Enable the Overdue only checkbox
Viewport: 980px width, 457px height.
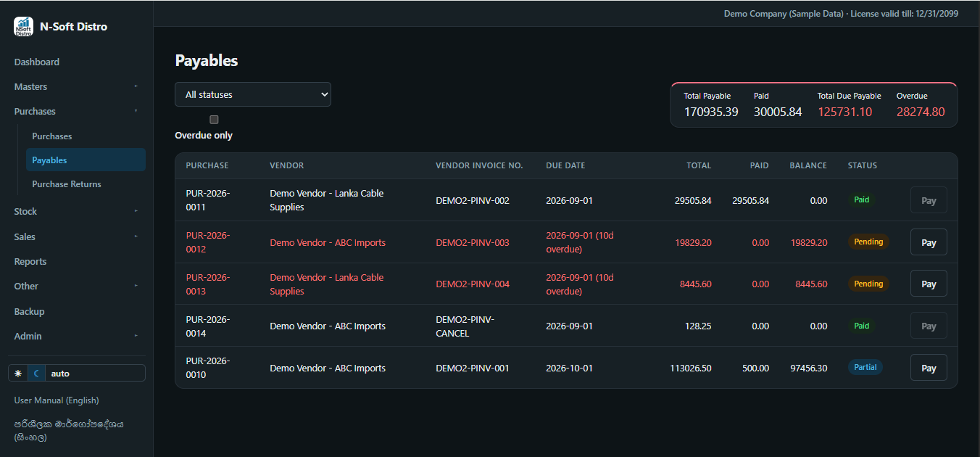214,120
